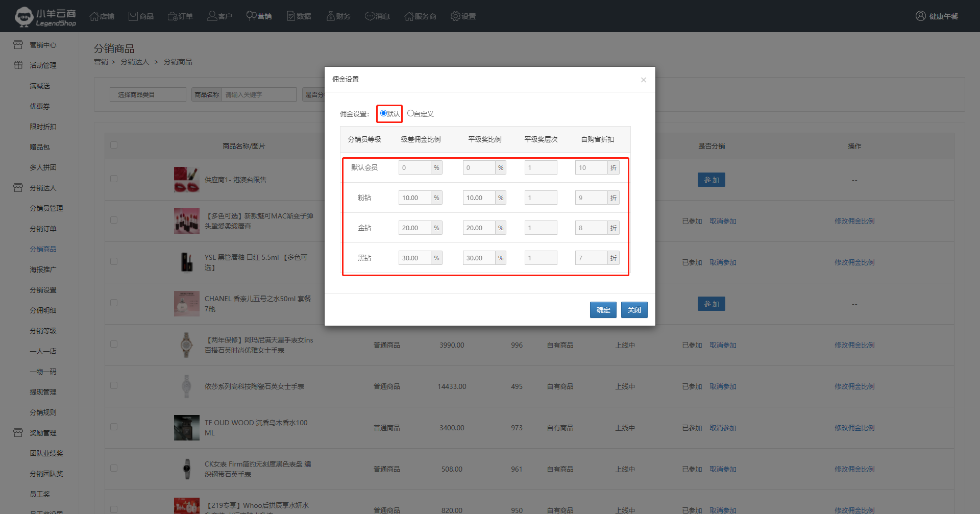Close the 佣金设置 dialog with X
Screen dimensions: 980x514
(x=643, y=80)
